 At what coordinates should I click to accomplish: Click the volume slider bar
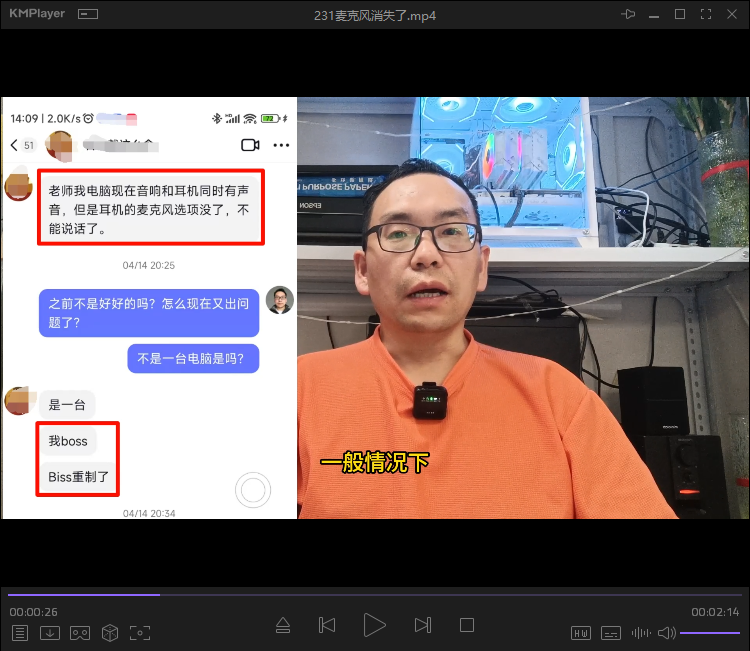tap(710, 633)
